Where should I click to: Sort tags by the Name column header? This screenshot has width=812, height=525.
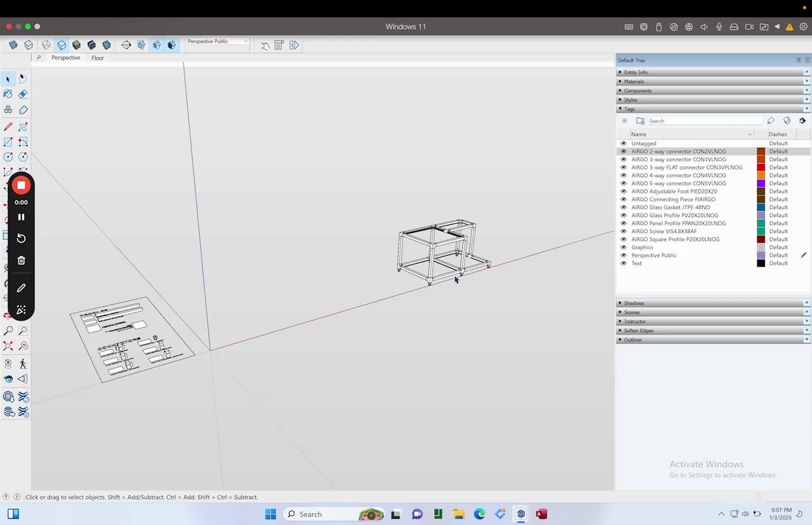pyautogui.click(x=691, y=134)
